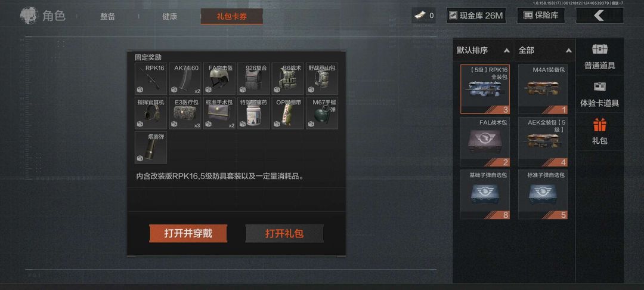
Task: Select the M4A1装备包 gift pack thumbnail
Action: tap(543, 89)
